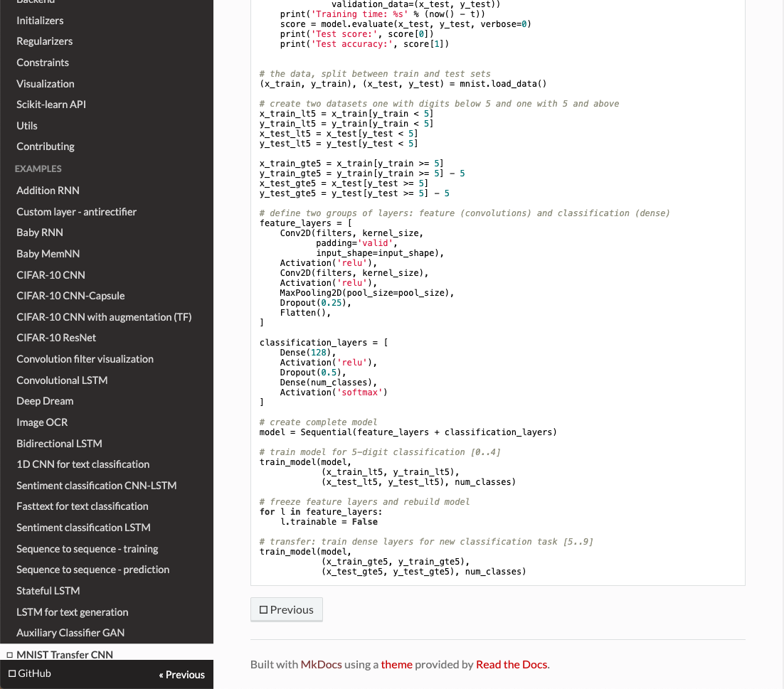784x689 pixels.
Task: Open the MkDocs link in the footer
Action: tap(321, 664)
